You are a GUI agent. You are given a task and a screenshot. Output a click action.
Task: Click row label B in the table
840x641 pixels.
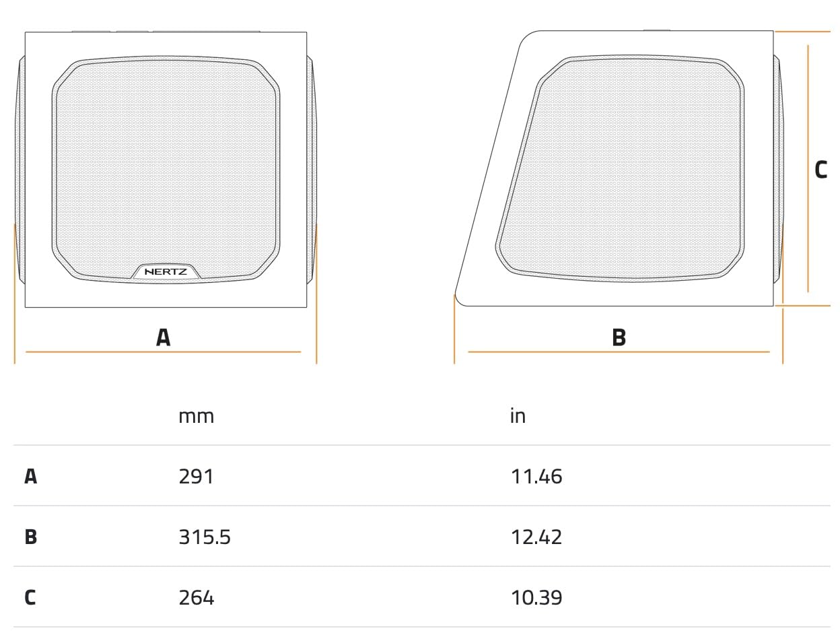point(30,537)
